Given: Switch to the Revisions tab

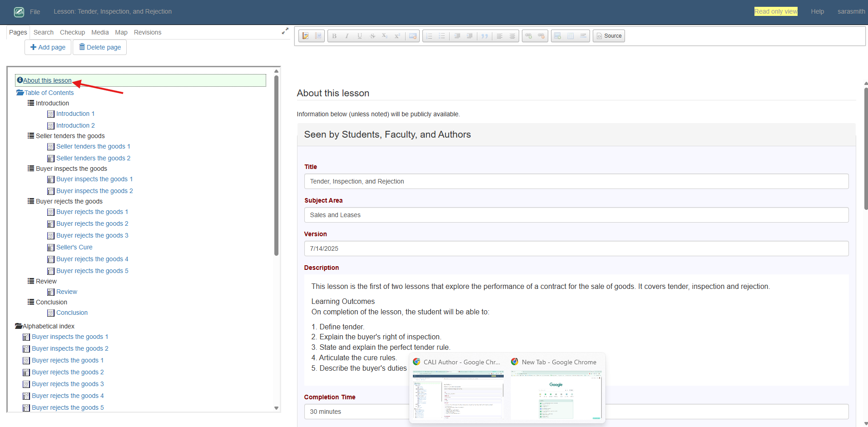Looking at the screenshot, I should tap(147, 32).
